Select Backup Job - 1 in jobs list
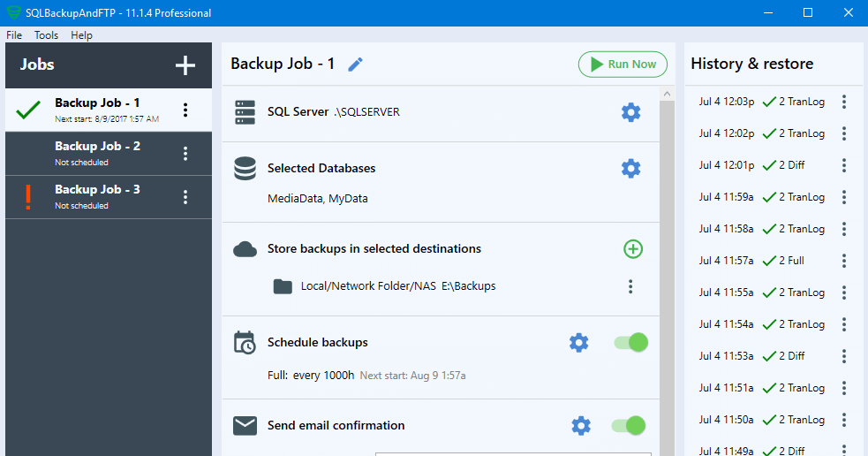This screenshot has height=456, width=868. tap(109, 110)
